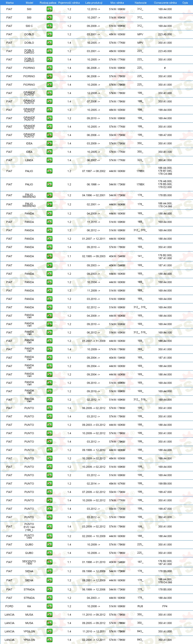Viewport: 193px width, 644px height.
Task: Click the 141_ body code cell
Action: (140, 256)
